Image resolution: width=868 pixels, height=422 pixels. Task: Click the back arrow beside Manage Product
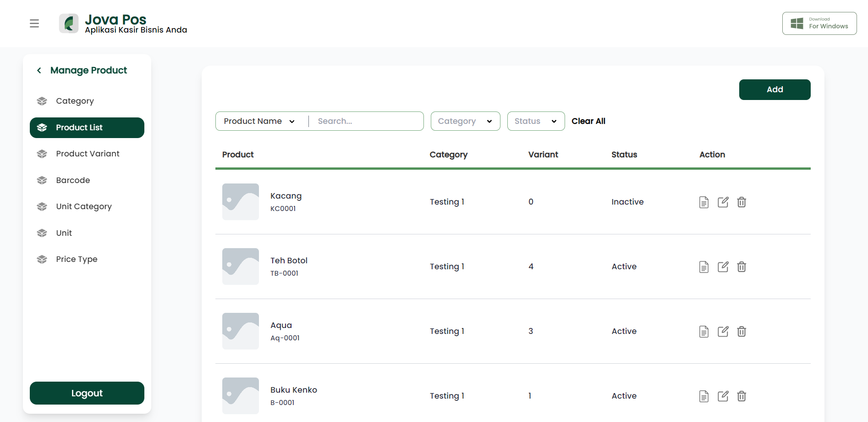tap(39, 70)
